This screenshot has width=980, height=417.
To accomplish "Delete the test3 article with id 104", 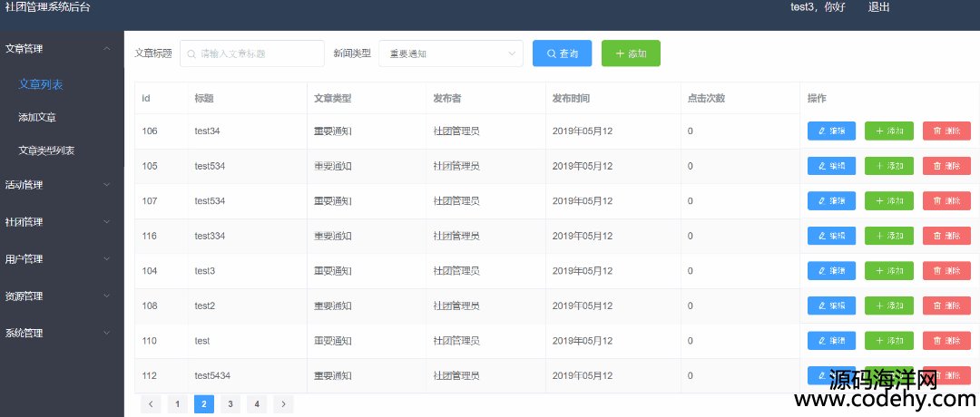I will (x=946, y=271).
